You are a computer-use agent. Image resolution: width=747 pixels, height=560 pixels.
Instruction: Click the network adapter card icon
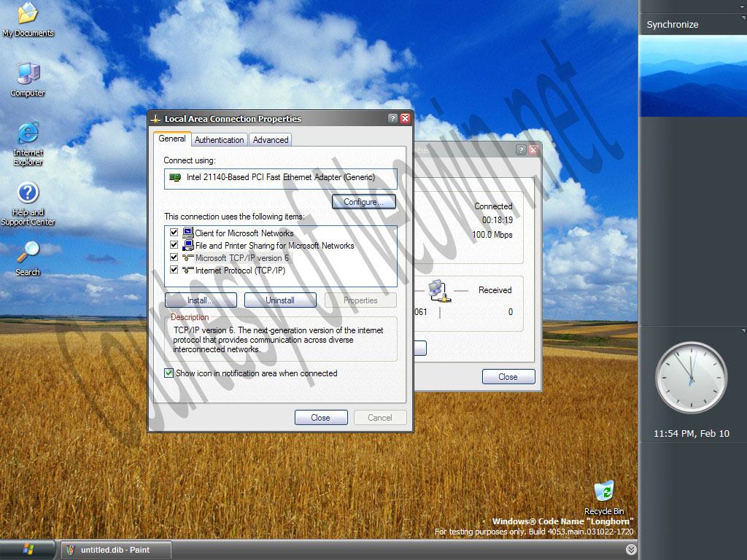pyautogui.click(x=175, y=177)
